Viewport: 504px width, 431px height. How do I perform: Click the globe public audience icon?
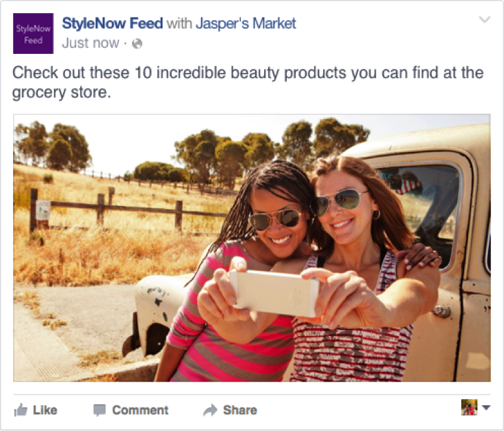(137, 44)
